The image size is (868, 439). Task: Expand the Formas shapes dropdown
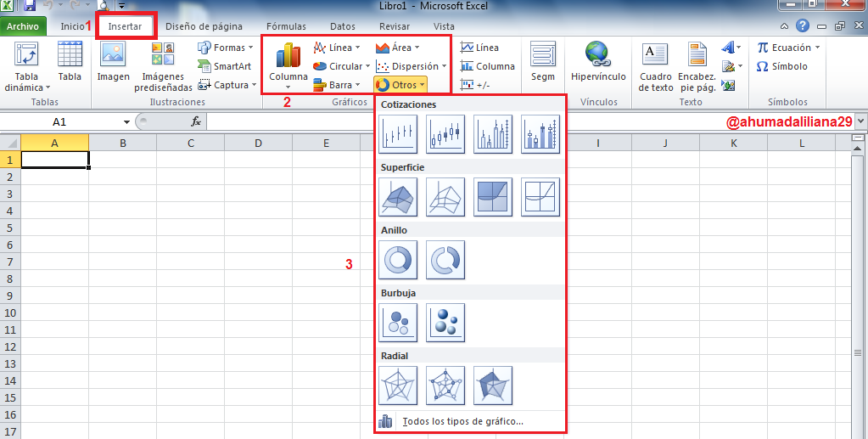pos(226,48)
